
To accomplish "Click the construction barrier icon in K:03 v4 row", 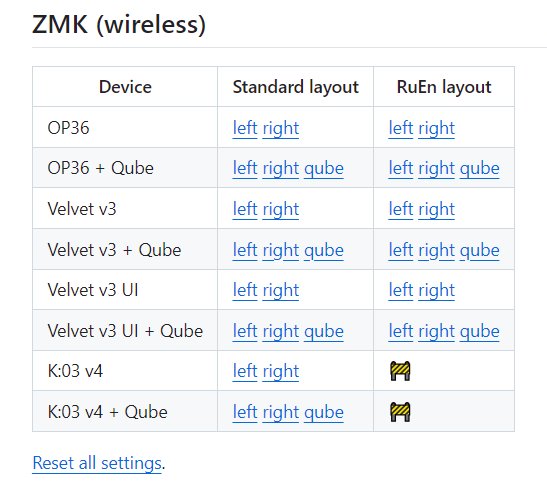I will click(x=400, y=371).
